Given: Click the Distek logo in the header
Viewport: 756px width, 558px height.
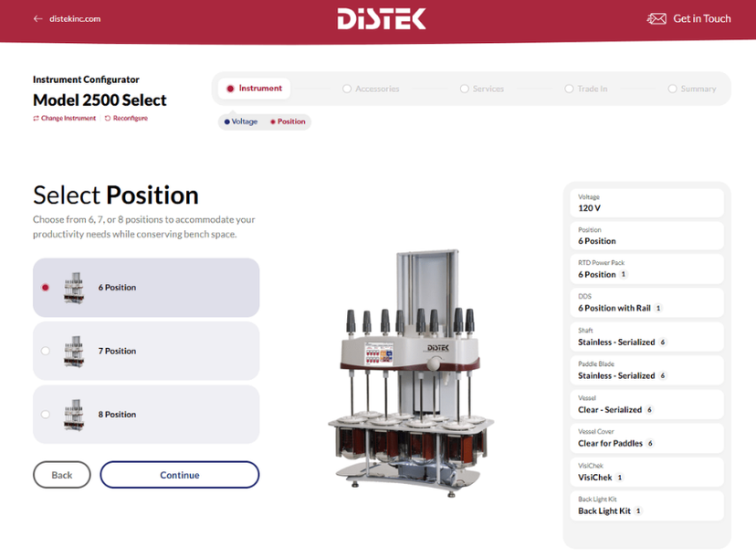Looking at the screenshot, I should click(x=380, y=18).
